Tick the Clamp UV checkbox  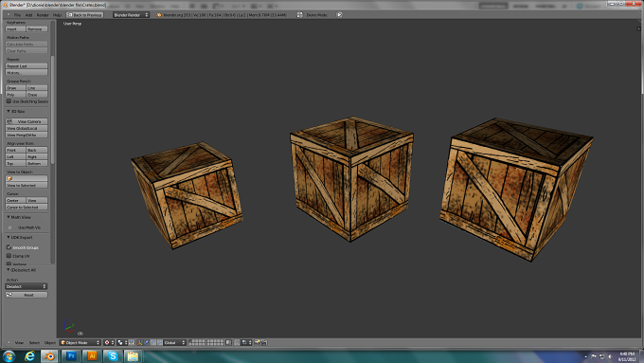point(9,256)
